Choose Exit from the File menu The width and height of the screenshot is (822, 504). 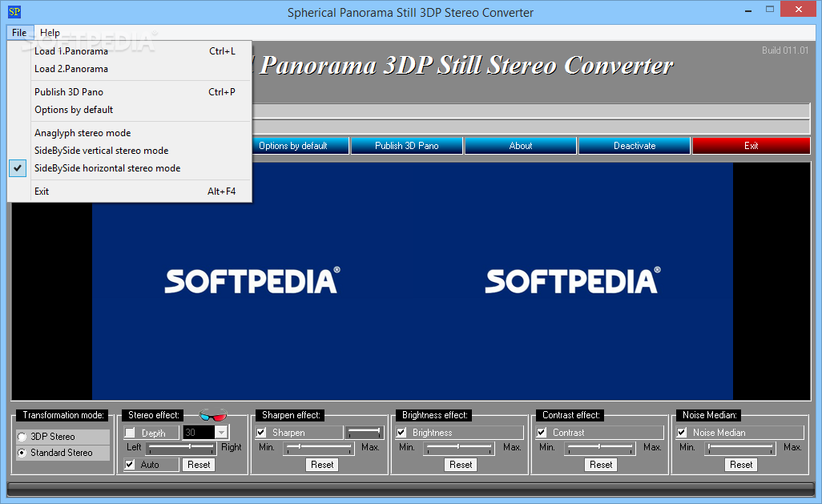point(130,192)
